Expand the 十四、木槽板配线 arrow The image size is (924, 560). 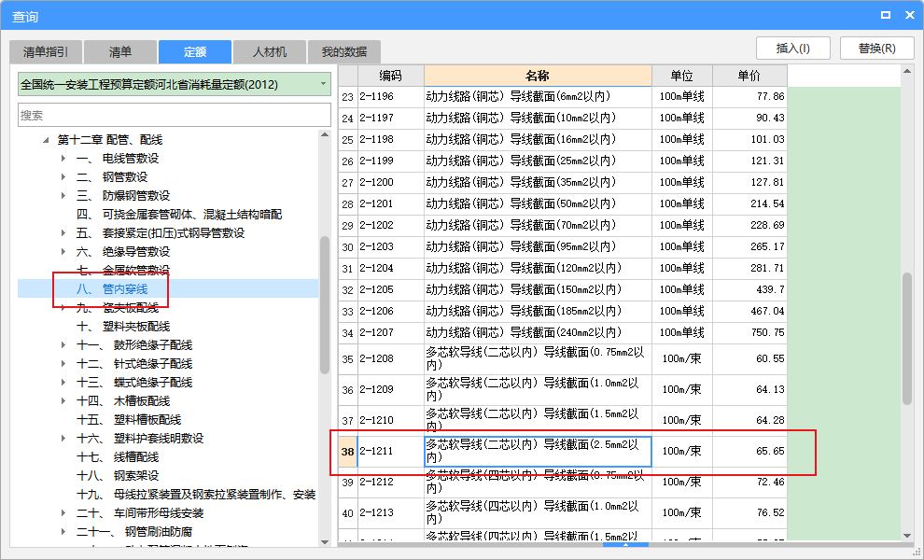(63, 400)
